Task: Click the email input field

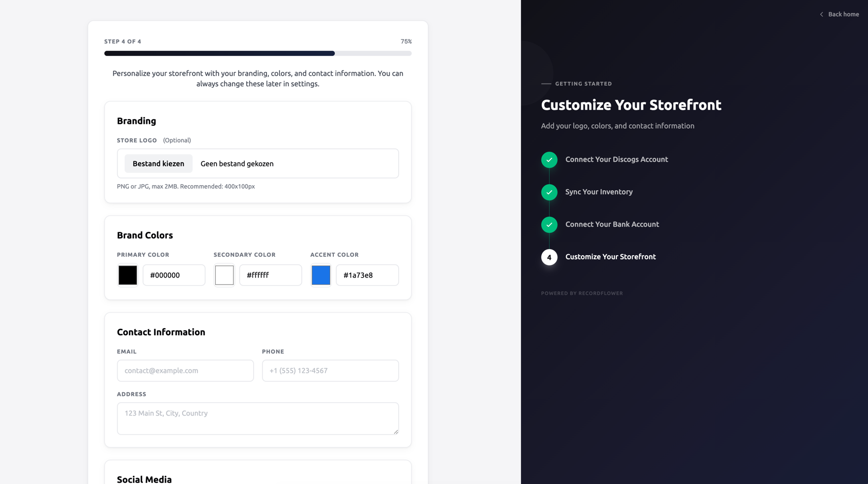Action: tap(185, 371)
